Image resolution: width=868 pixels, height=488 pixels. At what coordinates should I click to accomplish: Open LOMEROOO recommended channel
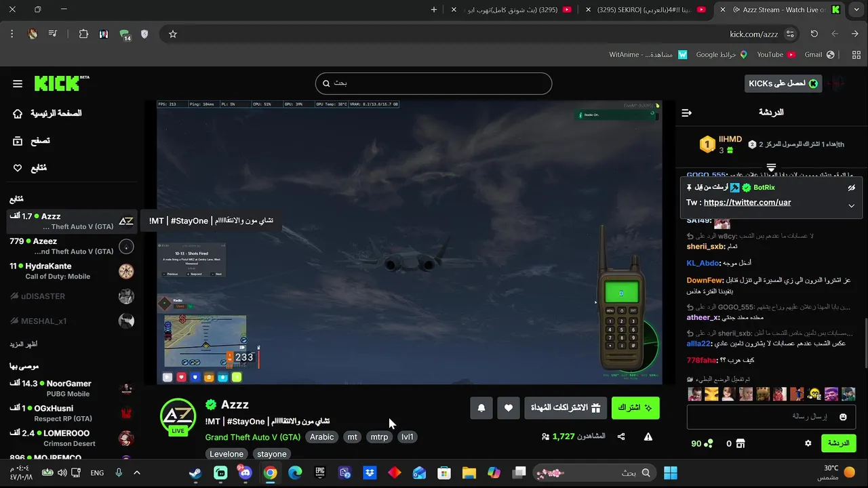click(71, 438)
